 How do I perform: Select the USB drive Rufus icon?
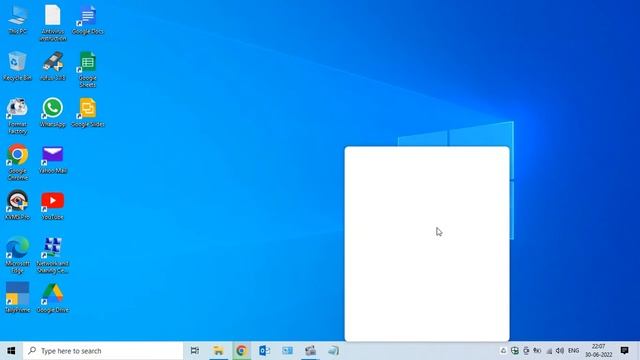click(53, 66)
